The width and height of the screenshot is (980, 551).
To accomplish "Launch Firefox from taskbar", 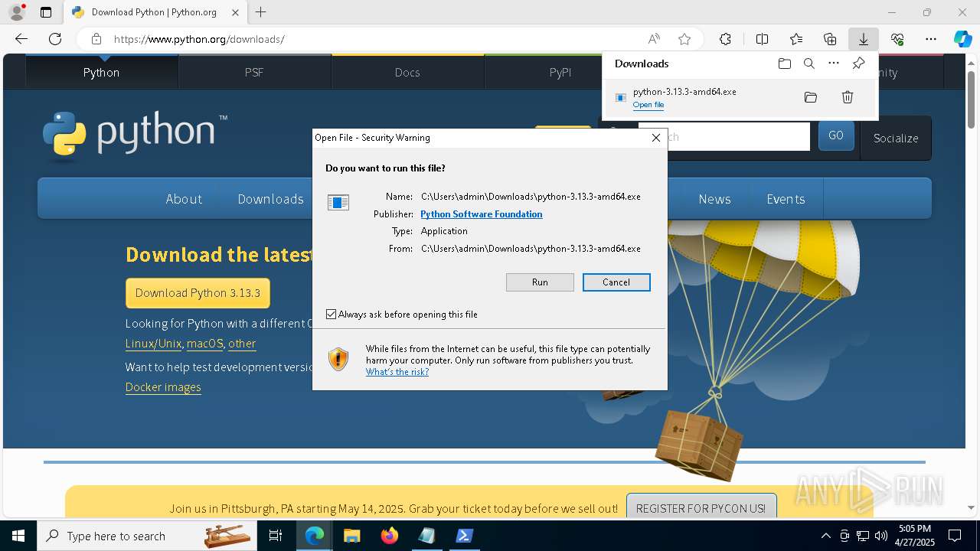I will coord(389,536).
